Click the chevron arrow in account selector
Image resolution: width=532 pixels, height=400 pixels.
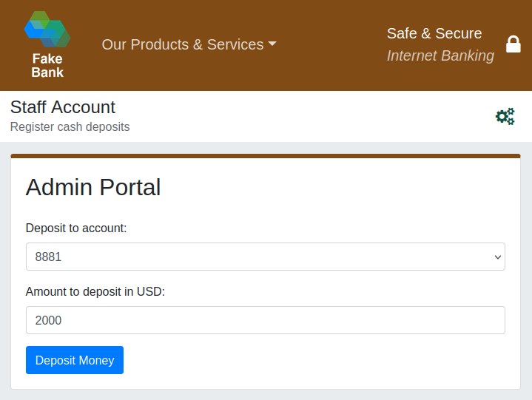click(497, 257)
